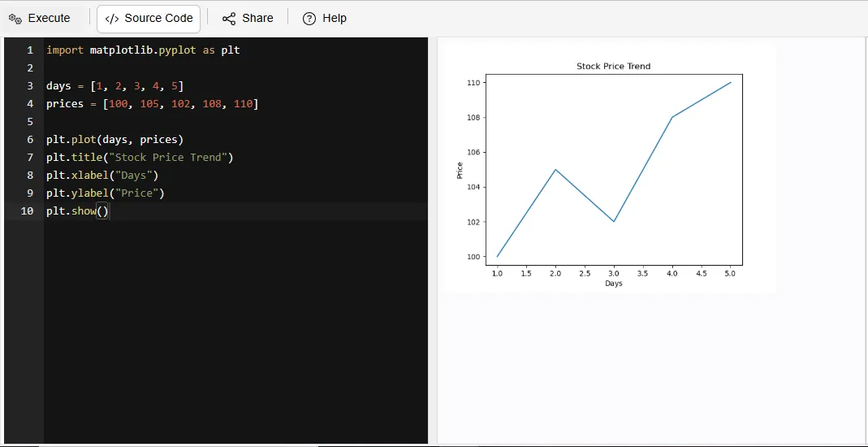
Task: Click the Help question mark icon
Action: [x=309, y=19]
